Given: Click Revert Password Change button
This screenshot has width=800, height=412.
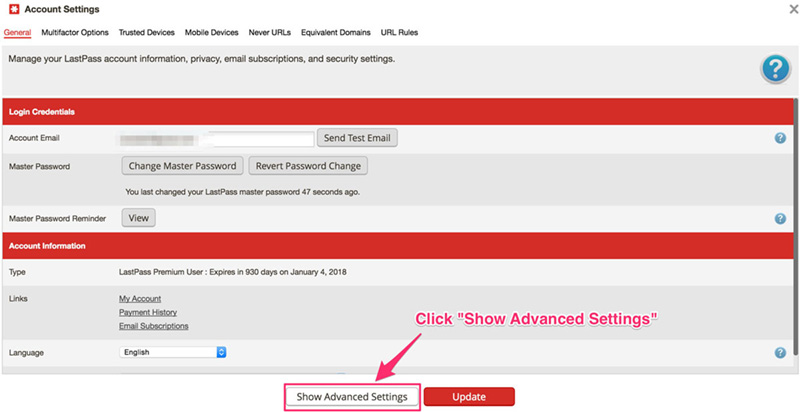Looking at the screenshot, I should pyautogui.click(x=308, y=166).
